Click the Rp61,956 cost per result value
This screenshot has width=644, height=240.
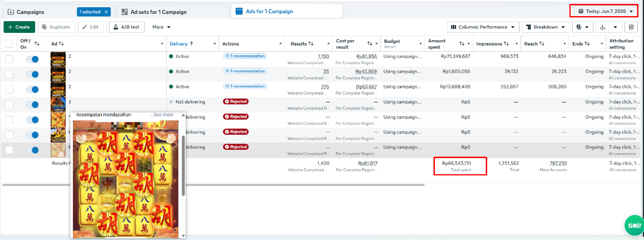click(366, 56)
